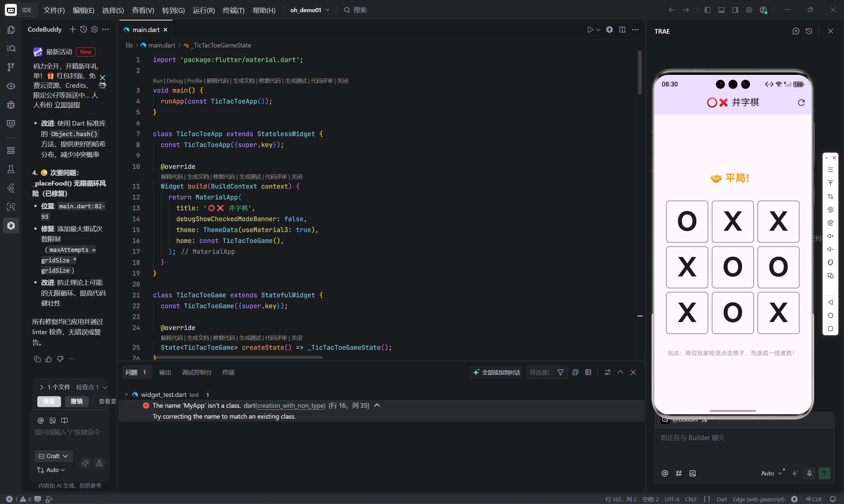Click the 筛选器 filter input field
The width and height of the screenshot is (844, 504).
[542, 372]
